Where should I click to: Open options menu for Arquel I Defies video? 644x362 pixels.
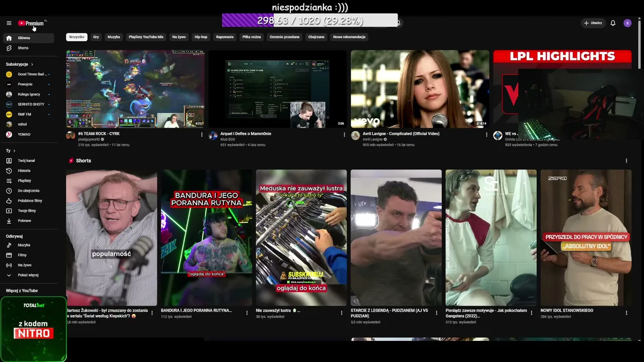point(344,135)
